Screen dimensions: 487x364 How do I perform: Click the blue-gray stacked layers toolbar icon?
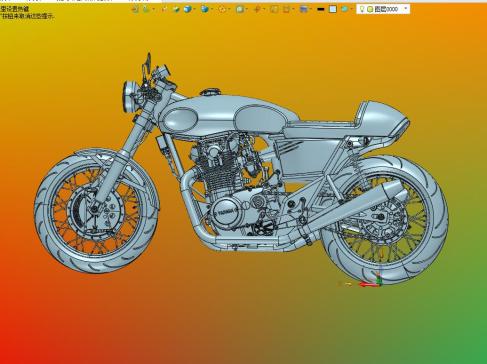click(303, 9)
